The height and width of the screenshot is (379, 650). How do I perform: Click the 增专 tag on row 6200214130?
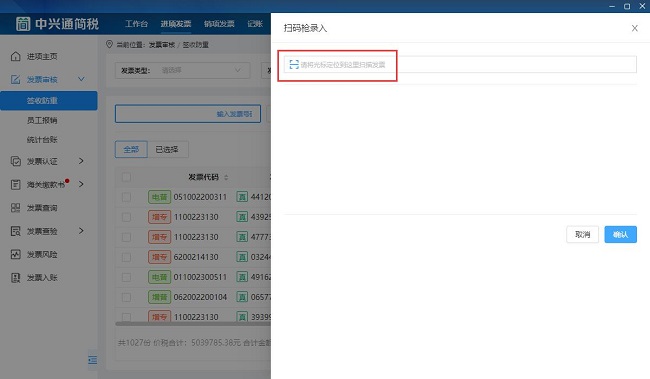point(159,257)
